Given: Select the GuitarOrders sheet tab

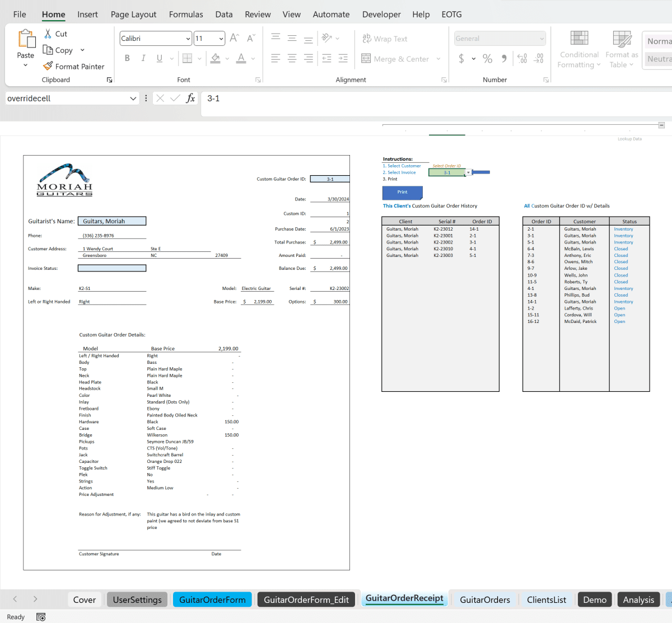Looking at the screenshot, I should coord(484,599).
